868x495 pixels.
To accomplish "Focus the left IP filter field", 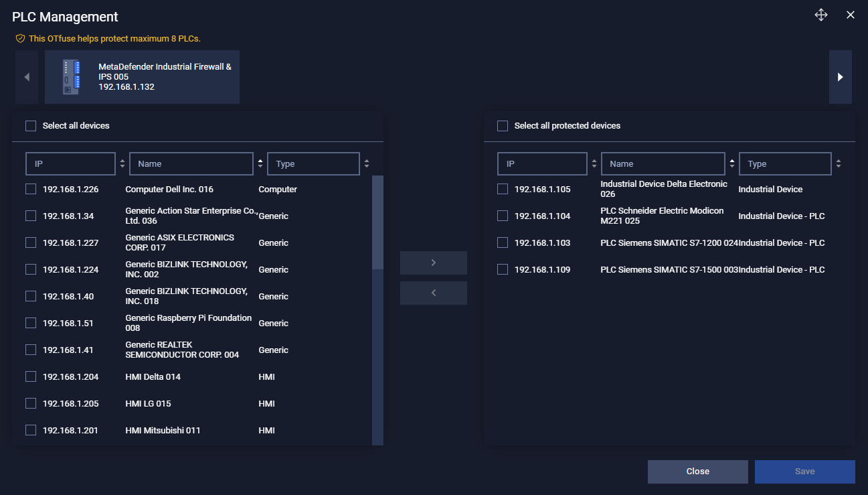I will [x=70, y=163].
